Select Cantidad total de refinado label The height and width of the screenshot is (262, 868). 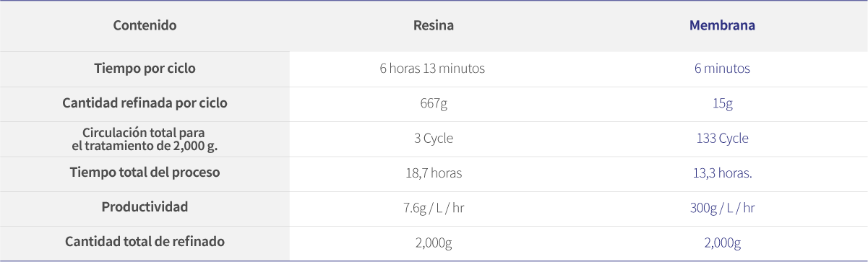[145, 241]
